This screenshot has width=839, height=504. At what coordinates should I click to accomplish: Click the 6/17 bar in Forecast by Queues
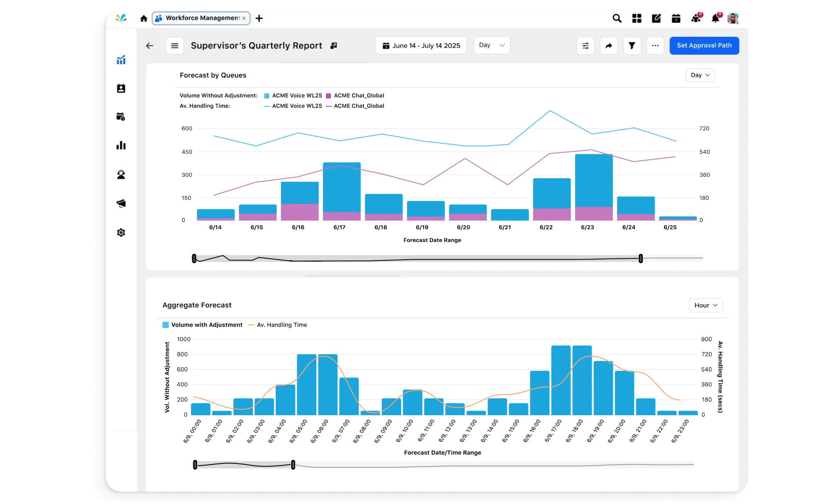point(342,192)
